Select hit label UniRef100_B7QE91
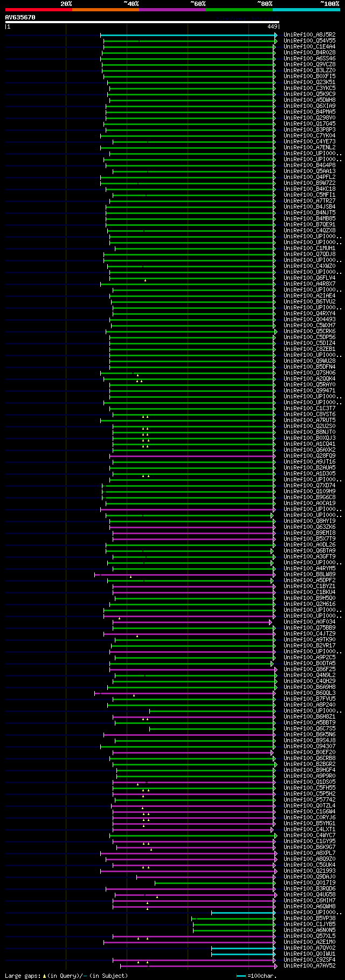Image resolution: width=345 pixels, height=980 pixels. (x=309, y=224)
